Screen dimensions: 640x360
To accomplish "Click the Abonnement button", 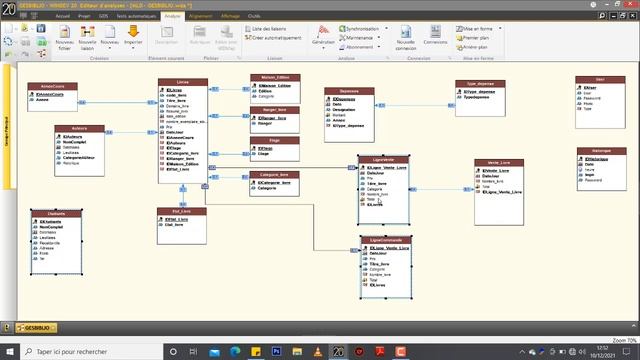I will pyautogui.click(x=356, y=47).
